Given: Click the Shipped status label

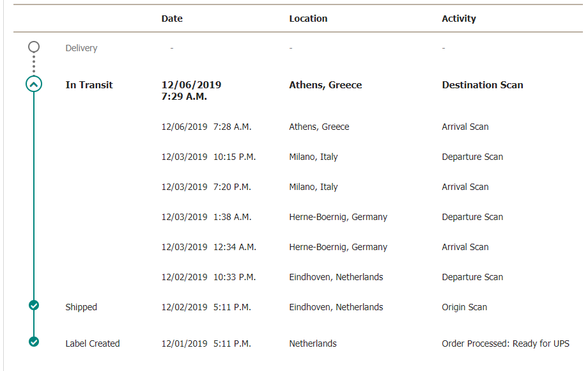Looking at the screenshot, I should pyautogui.click(x=81, y=307).
